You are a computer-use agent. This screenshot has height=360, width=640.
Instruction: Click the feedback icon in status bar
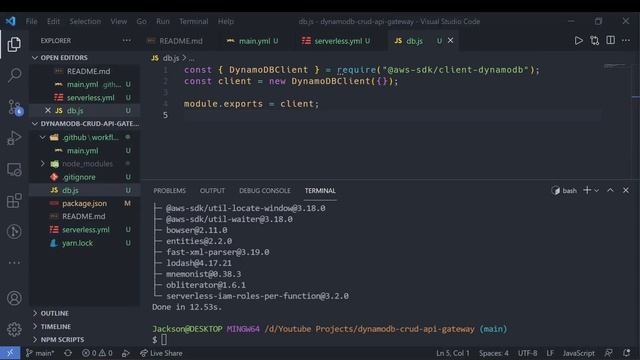coord(608,353)
